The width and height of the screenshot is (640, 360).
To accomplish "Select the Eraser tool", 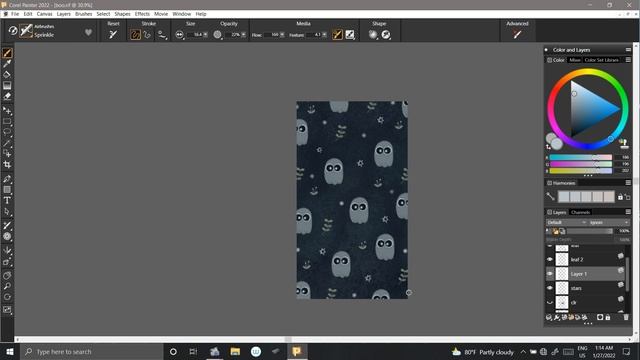I will coord(7,96).
